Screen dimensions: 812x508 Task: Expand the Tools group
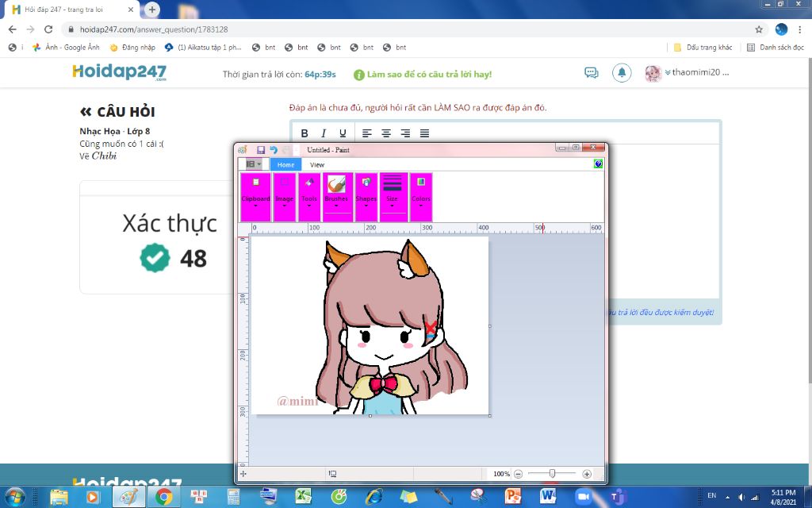click(309, 198)
